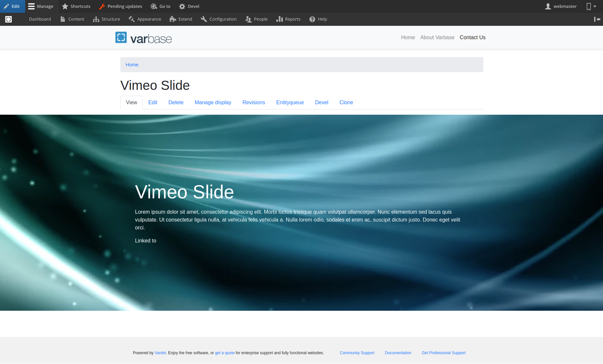Click the Home breadcrumb link
The width and height of the screenshot is (603, 364).
click(x=132, y=64)
